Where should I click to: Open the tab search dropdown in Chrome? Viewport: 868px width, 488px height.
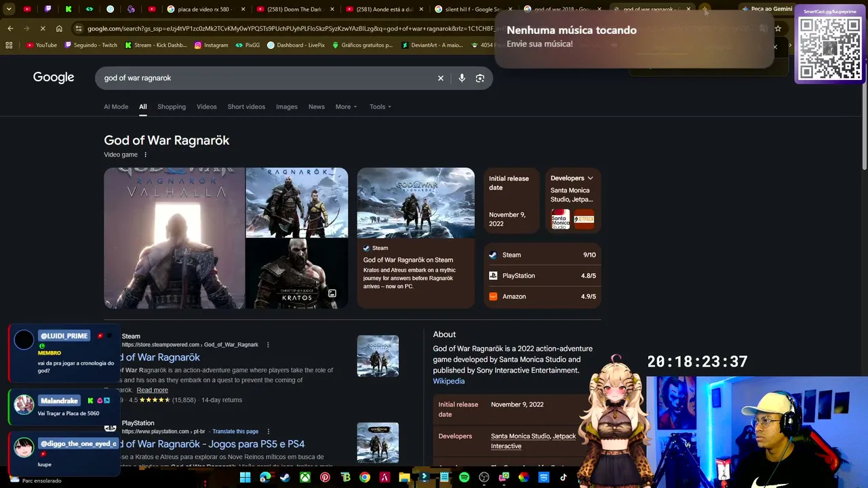(x=9, y=9)
